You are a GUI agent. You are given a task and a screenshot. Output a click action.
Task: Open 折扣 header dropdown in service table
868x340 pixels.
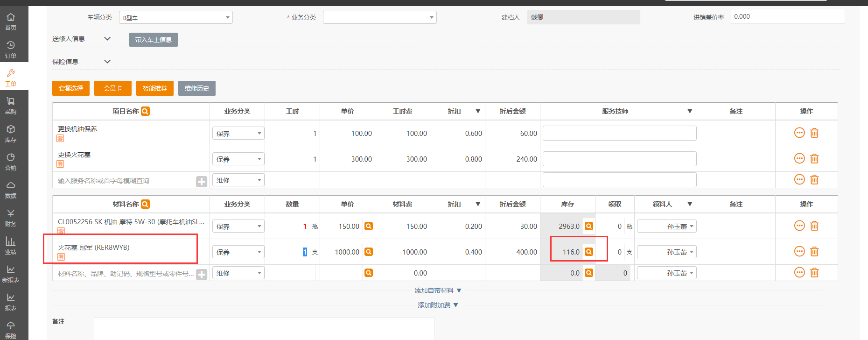[x=478, y=111]
